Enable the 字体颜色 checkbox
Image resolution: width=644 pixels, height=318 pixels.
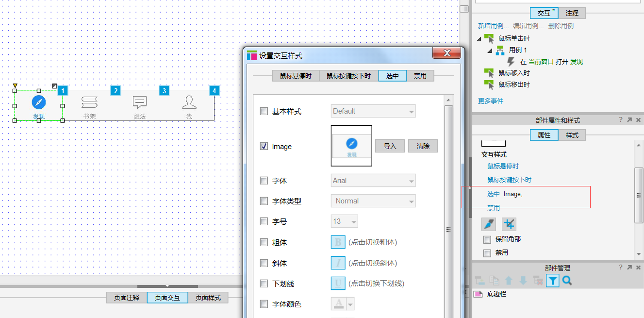264,304
